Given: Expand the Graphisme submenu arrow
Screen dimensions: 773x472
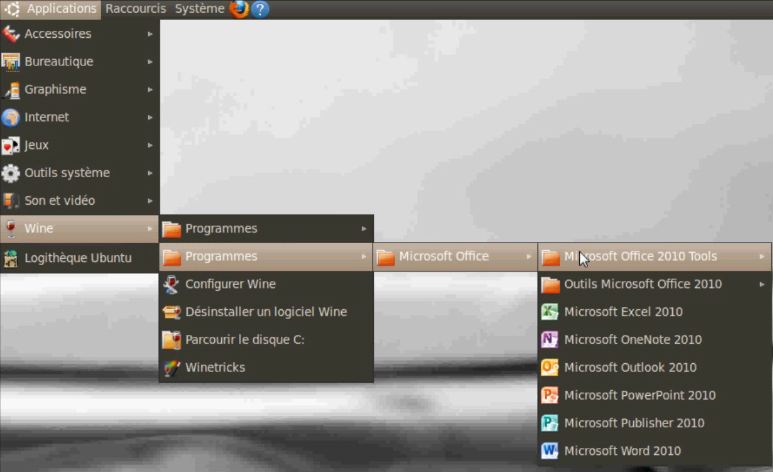Looking at the screenshot, I should click(x=150, y=90).
